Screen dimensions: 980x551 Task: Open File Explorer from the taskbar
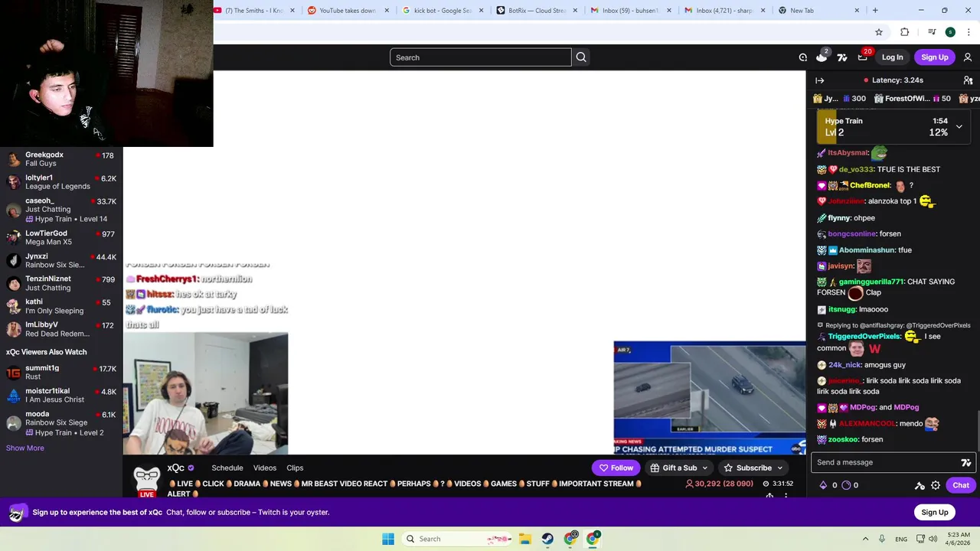tap(525, 539)
